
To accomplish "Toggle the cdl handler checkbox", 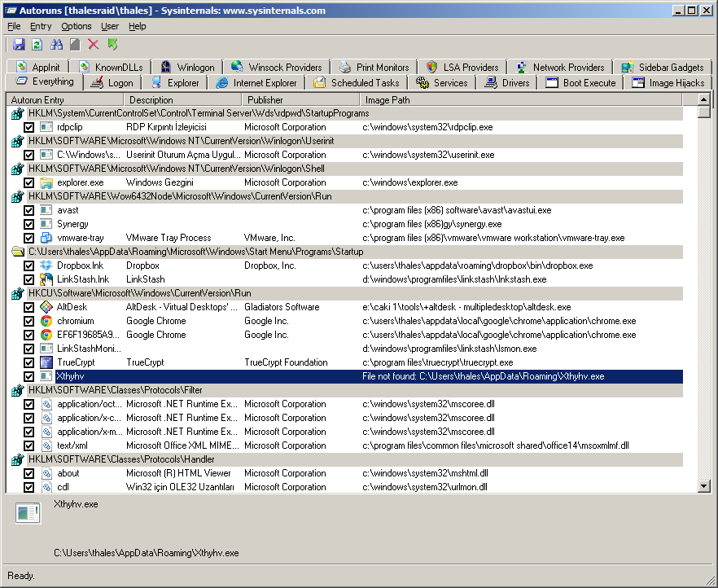I will (x=28, y=487).
